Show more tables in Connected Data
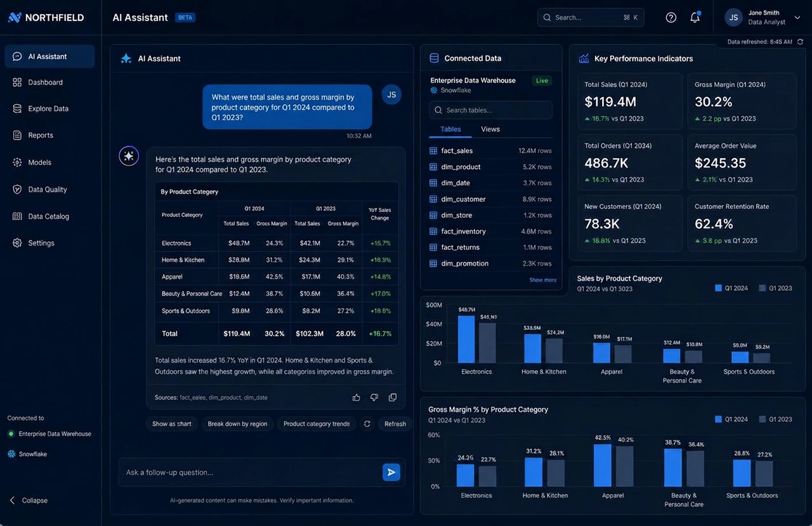 (x=543, y=280)
